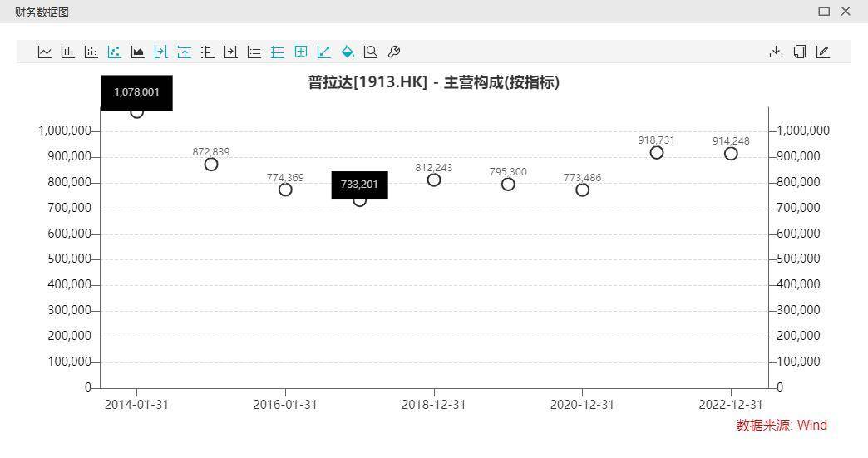Download the chart using the export icon
Viewport: 868px width, 458px height.
[776, 52]
